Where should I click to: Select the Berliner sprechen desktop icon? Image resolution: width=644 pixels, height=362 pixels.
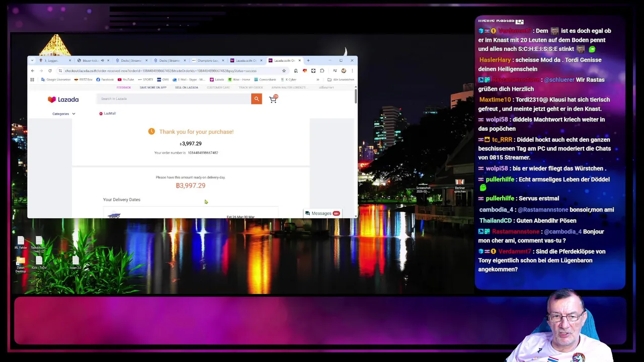pos(460,186)
